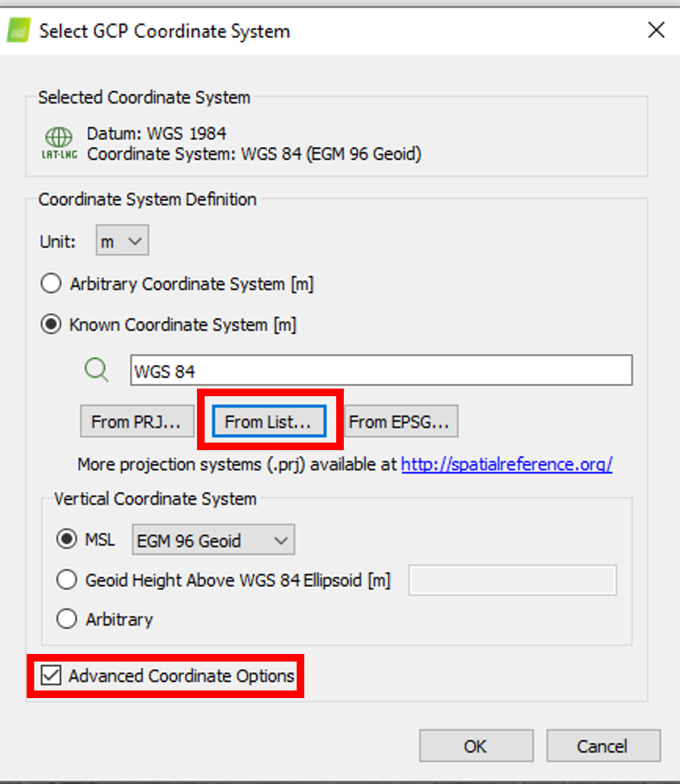This screenshot has width=680, height=784.
Task: Select Arbitrary Coordinate System [m] option
Action: point(51,284)
